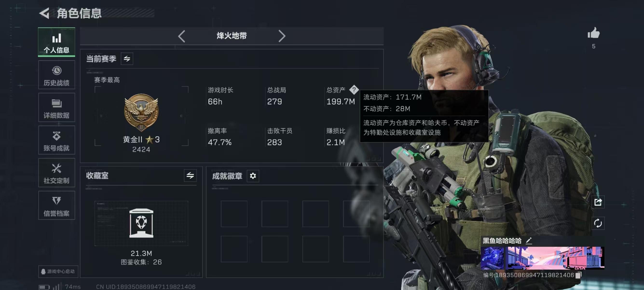Switch to the next mode with right chevron
The width and height of the screenshot is (644, 290).
pyautogui.click(x=282, y=36)
